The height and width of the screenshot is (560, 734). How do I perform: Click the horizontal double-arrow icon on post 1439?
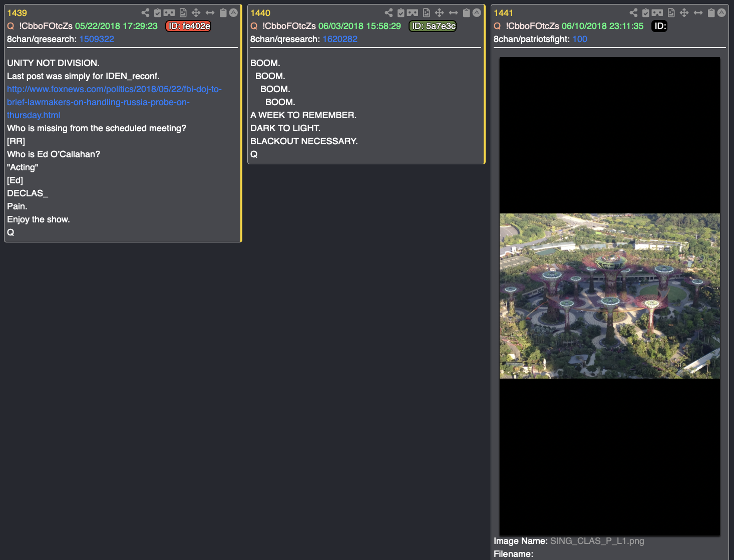coord(210,13)
